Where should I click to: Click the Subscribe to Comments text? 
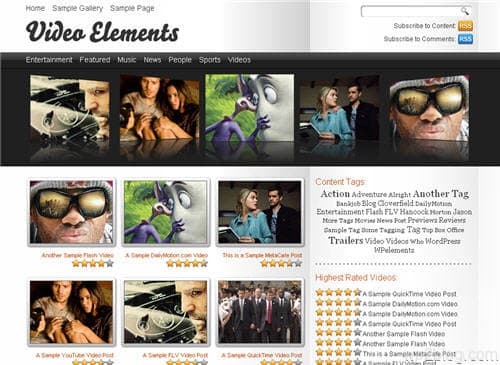point(419,39)
